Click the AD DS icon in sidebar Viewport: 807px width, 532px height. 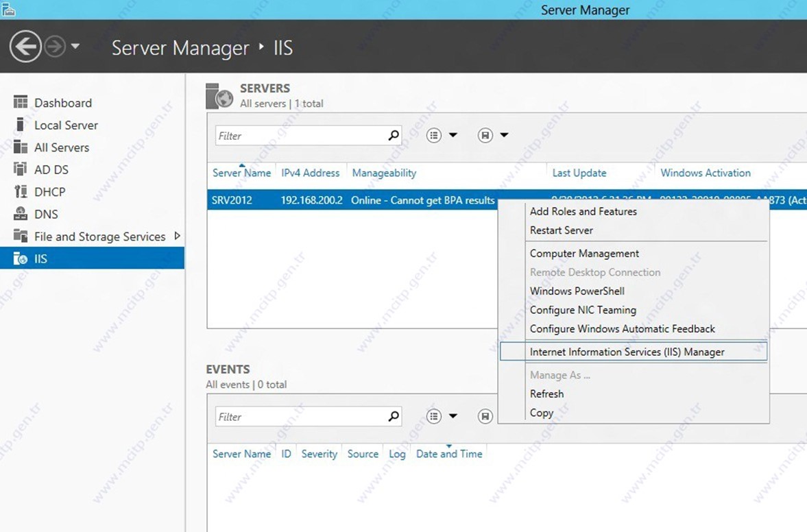coord(21,169)
